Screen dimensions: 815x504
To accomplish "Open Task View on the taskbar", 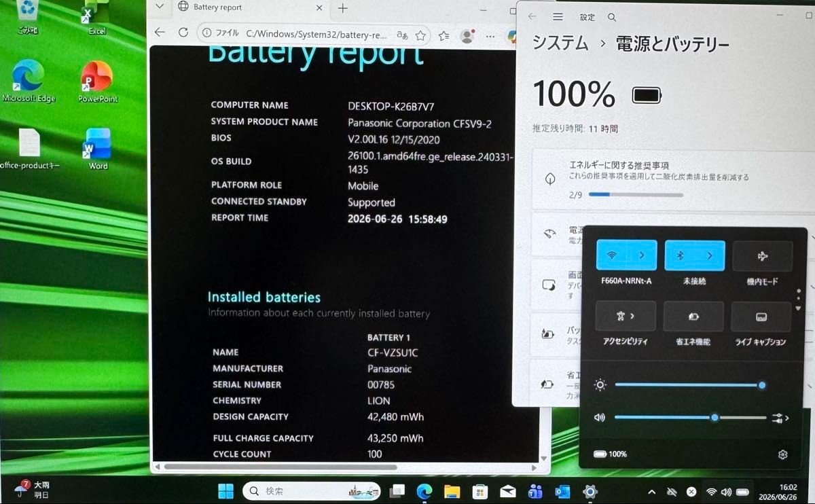I will (397, 490).
